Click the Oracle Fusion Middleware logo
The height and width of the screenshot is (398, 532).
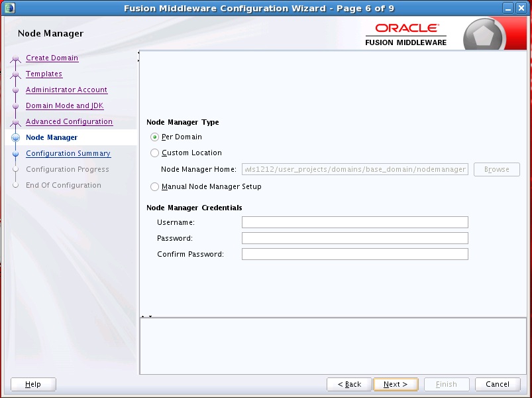[405, 34]
